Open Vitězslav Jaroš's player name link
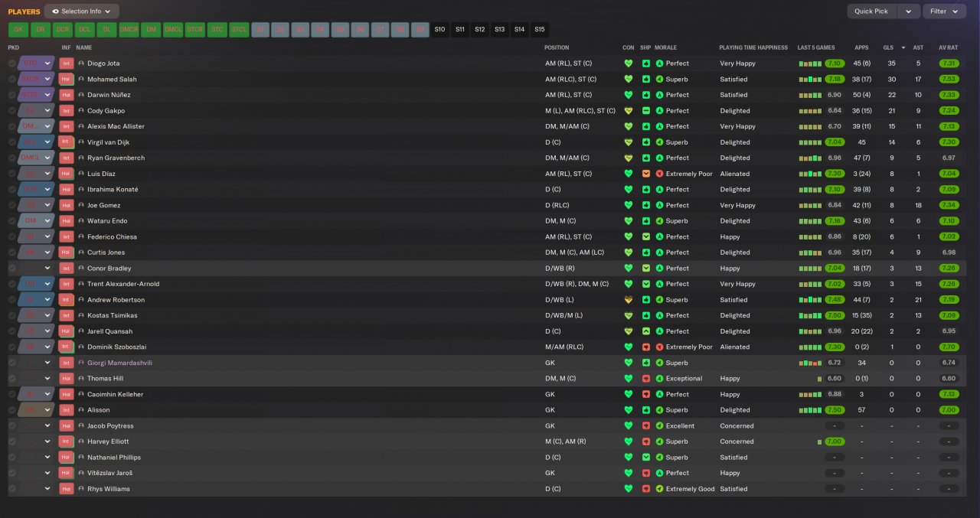980x518 pixels. [109, 473]
